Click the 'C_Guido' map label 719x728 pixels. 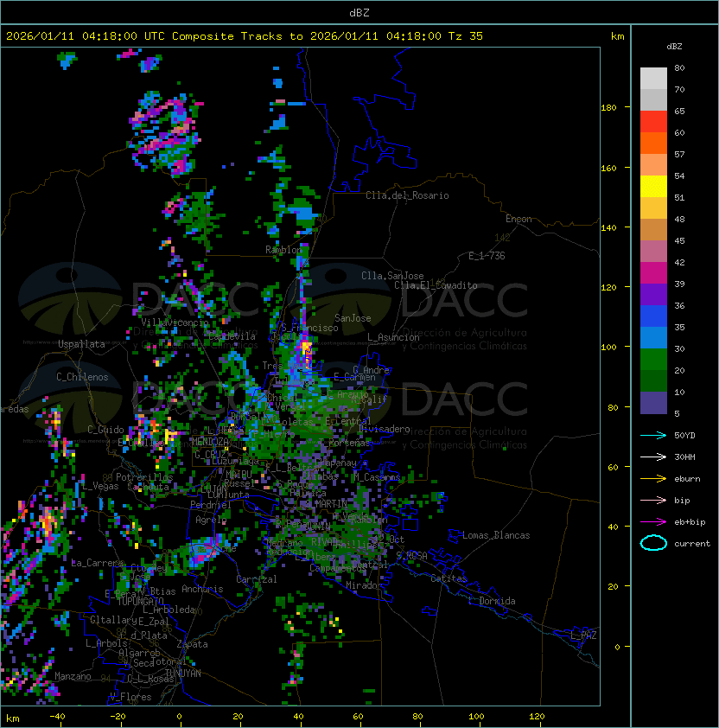tap(105, 430)
